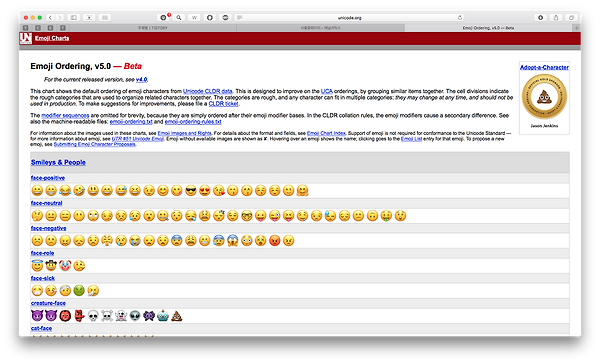Reload the page using the address bar icon
Image resolution: width=600 pixels, height=364 pixels.
tap(460, 18)
